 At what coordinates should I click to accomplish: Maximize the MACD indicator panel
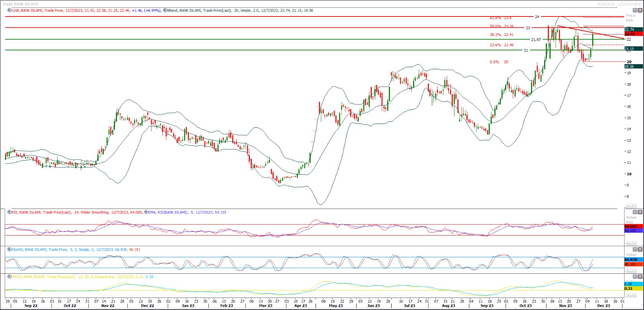635,277
